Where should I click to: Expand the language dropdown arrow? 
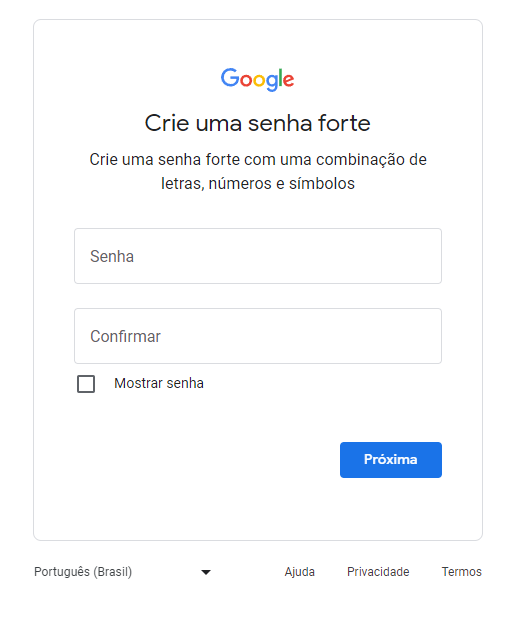point(206,572)
